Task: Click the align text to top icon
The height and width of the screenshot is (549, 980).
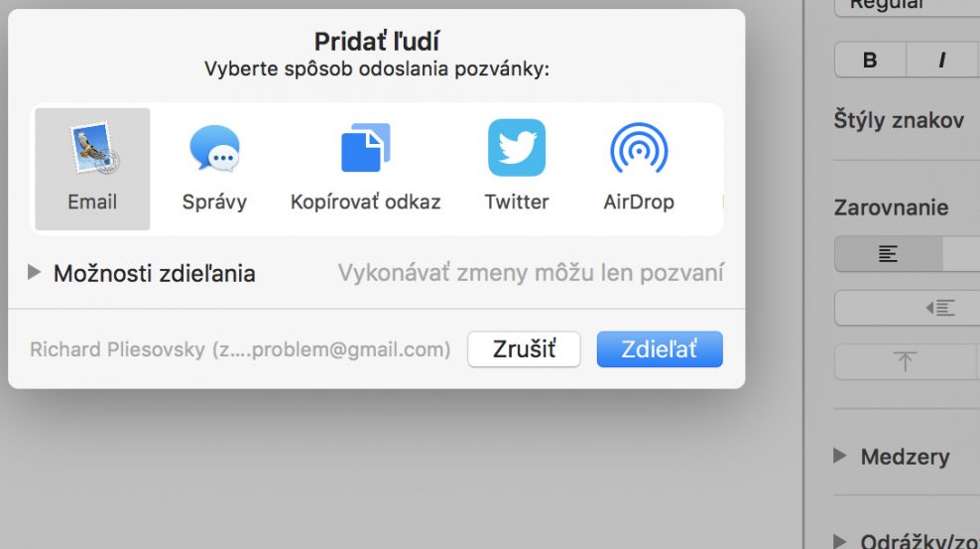Action: (905, 361)
